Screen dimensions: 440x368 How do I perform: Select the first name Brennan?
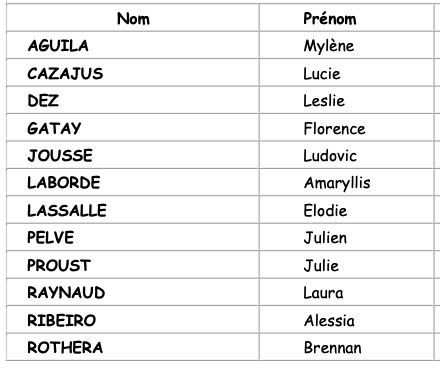333,348
